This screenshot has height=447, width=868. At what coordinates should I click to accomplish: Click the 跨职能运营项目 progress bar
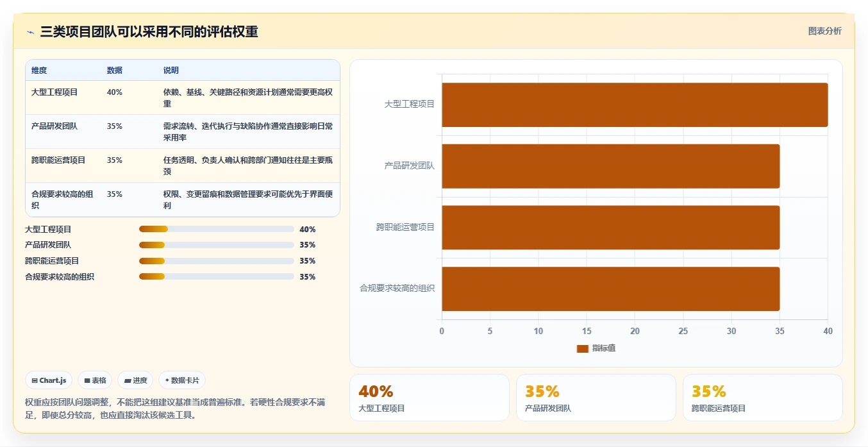tap(216, 261)
